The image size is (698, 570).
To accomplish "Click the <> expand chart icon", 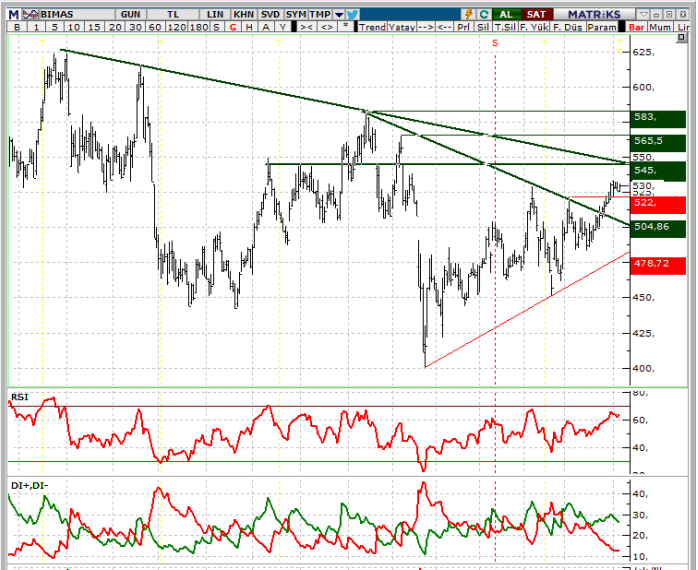I will [x=326, y=28].
